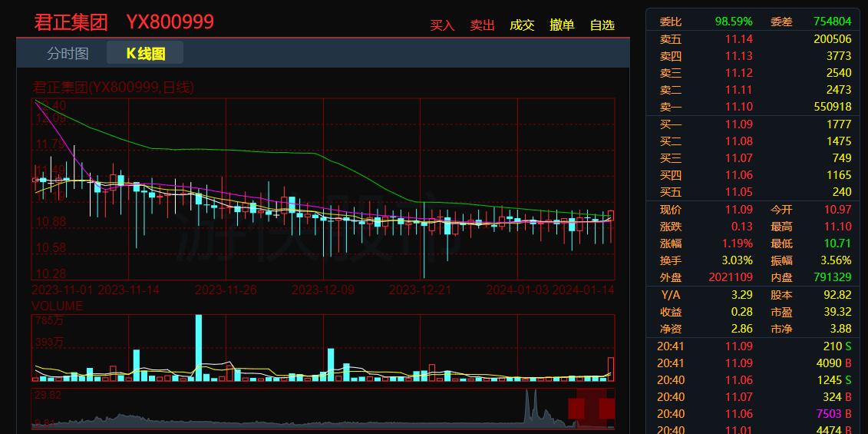Viewport: 868px width, 434px height.
Task: Click the 净资 value 2.86
Action: pyautogui.click(x=742, y=329)
